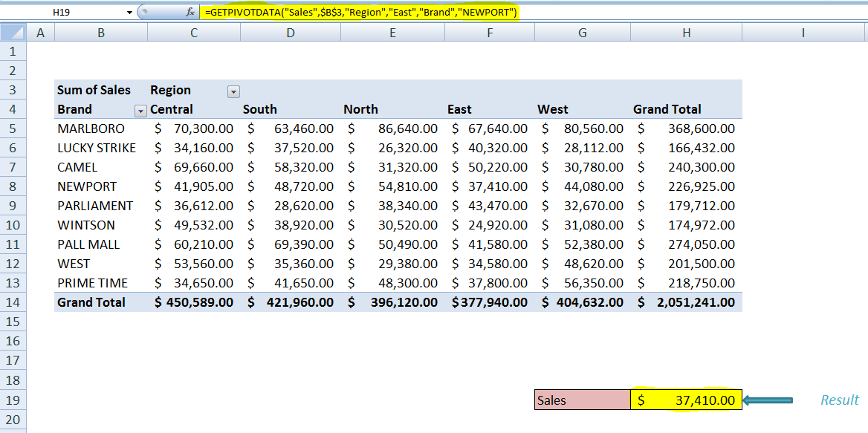Open the Region column filter dropdown
Screen dimensions: 868x433
233,92
